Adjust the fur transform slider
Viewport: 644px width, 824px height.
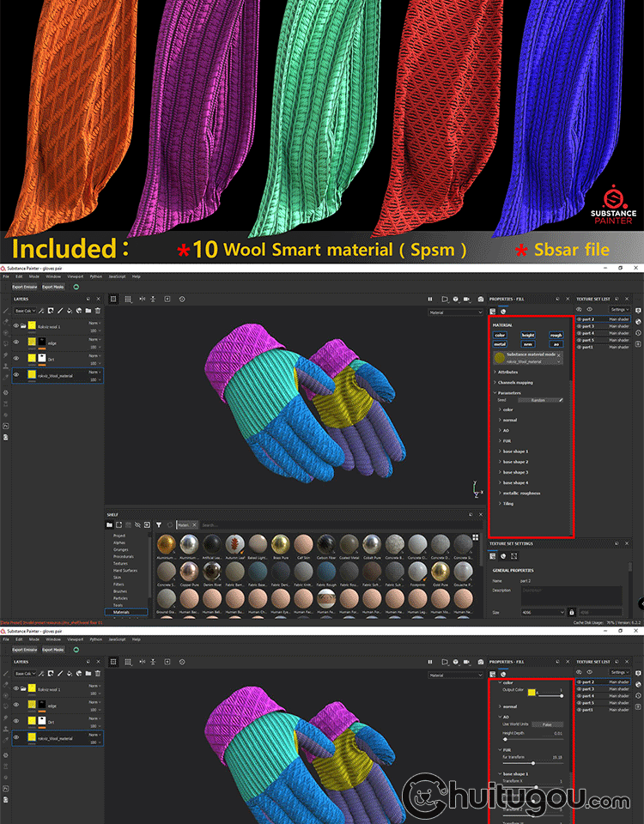pyautogui.click(x=532, y=763)
